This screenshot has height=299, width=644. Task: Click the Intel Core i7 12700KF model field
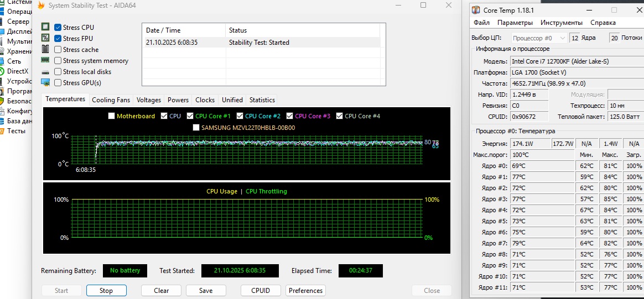tap(577, 61)
